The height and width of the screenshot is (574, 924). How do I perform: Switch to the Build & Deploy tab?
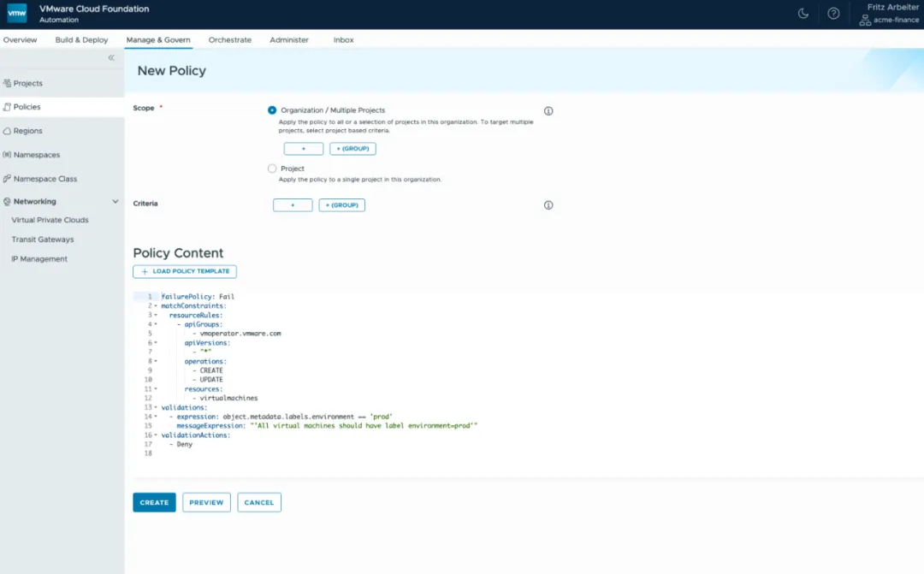point(81,40)
